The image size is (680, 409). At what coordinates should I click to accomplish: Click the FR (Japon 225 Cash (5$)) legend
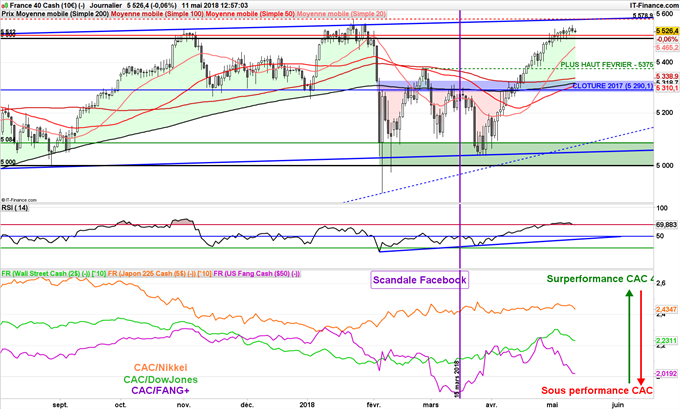tap(160, 274)
